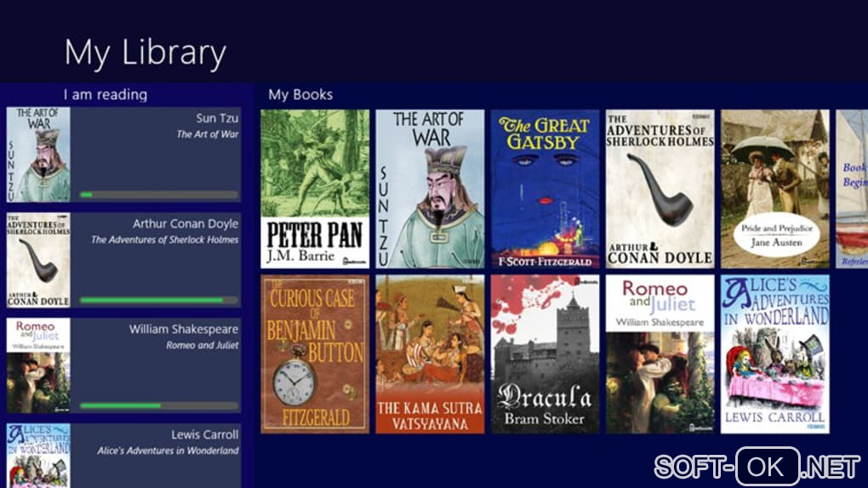
Task: Select Alice's Adventures thumbnail in reading list
Action: pyautogui.click(x=38, y=456)
